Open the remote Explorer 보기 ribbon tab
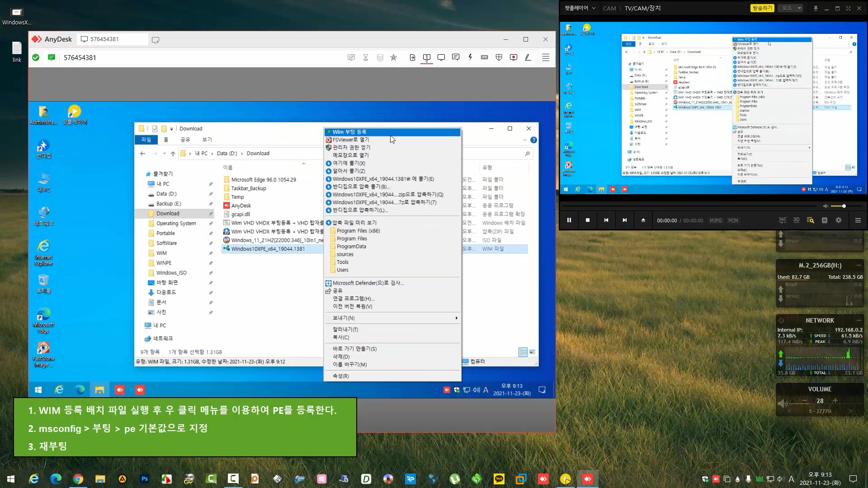Image resolution: width=868 pixels, height=488 pixels. [207, 140]
